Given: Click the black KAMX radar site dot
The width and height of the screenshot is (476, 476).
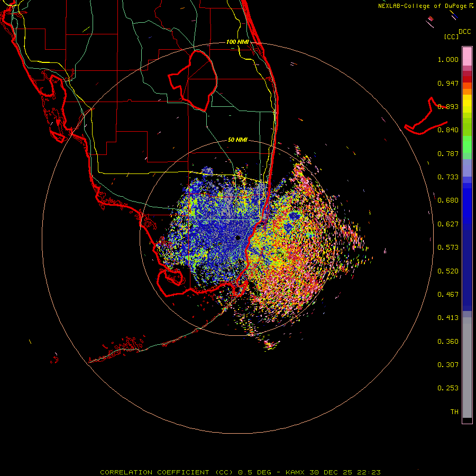Looking at the screenshot, I should (238, 238).
